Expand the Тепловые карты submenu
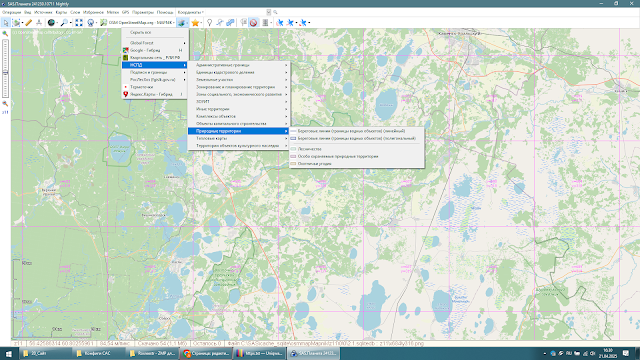Viewport: 640px width, 360px height. point(239,138)
